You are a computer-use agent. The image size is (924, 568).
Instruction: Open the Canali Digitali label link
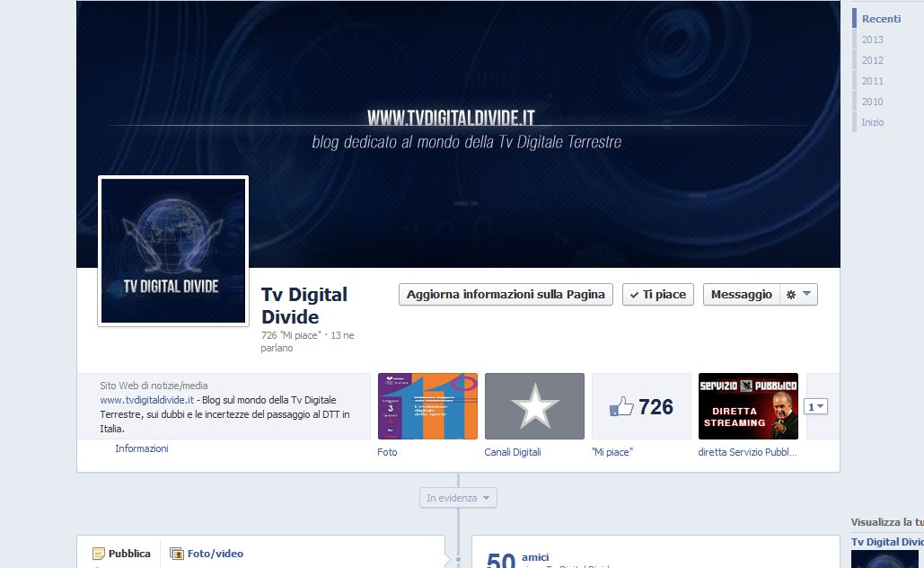(513, 452)
